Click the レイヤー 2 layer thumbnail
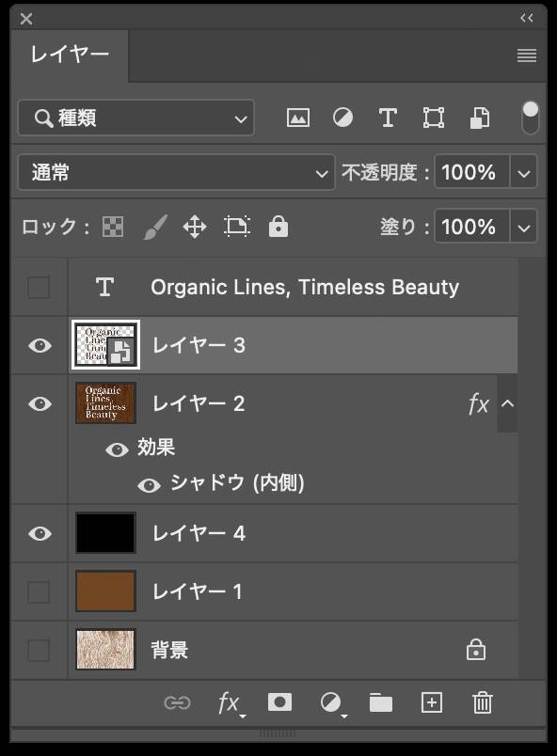The width and height of the screenshot is (557, 756). click(104, 403)
